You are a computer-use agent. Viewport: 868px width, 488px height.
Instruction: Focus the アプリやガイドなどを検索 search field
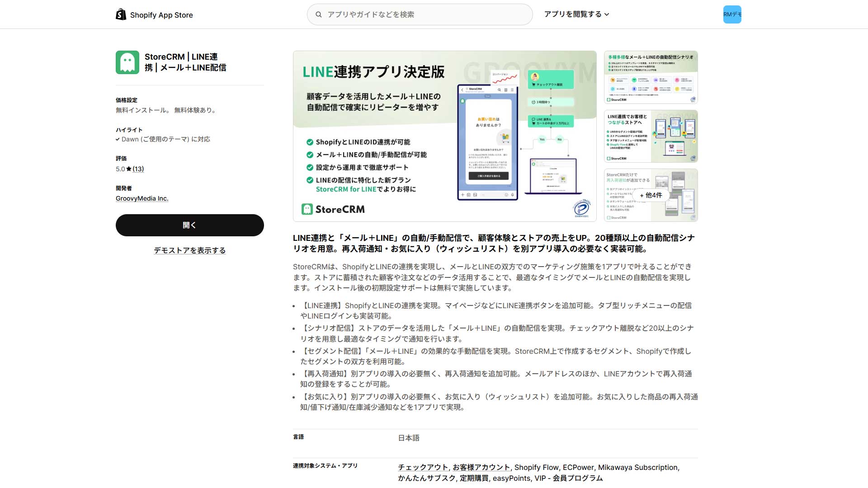pyautogui.click(x=425, y=14)
